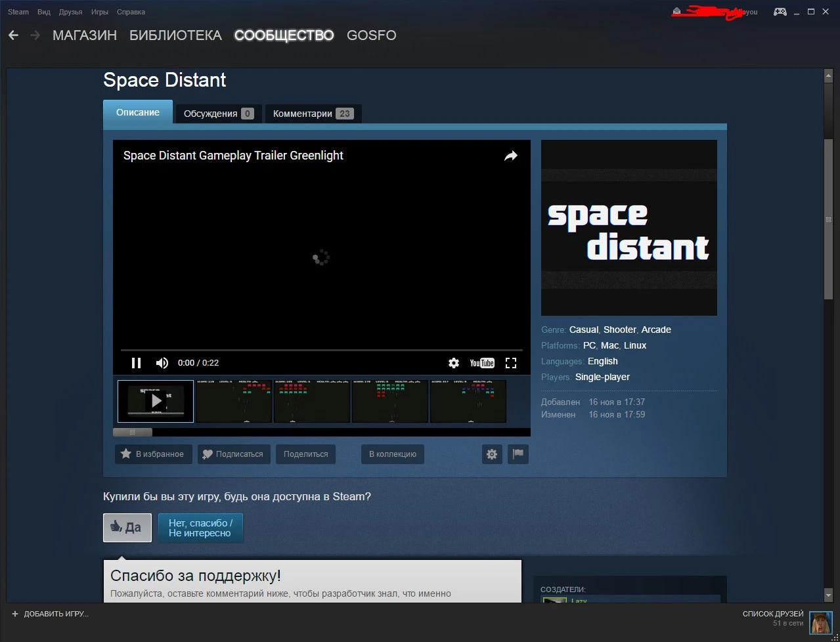Open item settings gear button
The height and width of the screenshot is (642, 840).
[492, 454]
